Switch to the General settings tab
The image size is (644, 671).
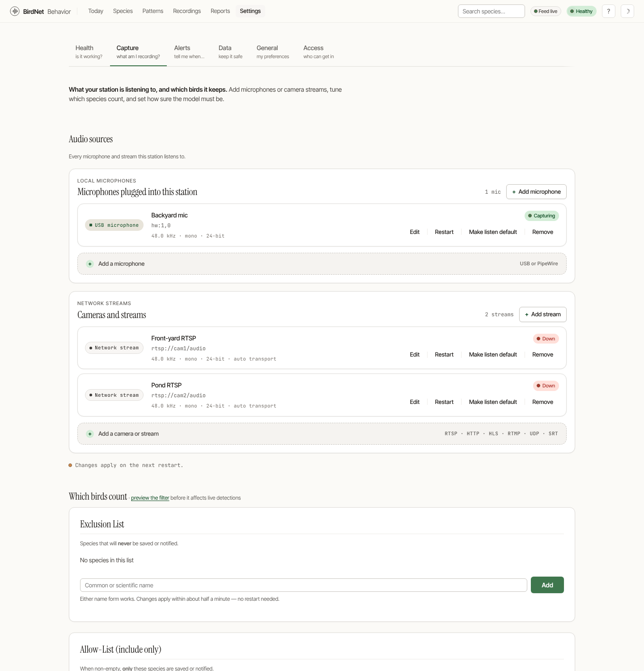click(x=273, y=52)
